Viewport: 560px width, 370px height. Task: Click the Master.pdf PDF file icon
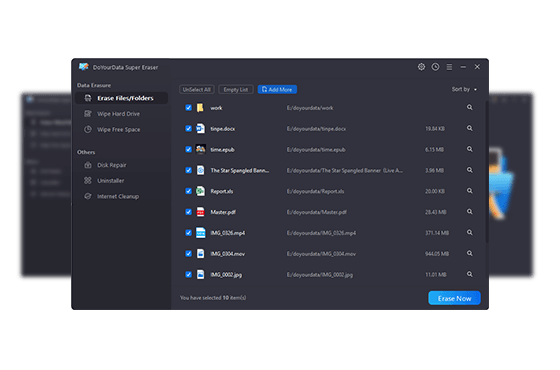[x=200, y=212]
